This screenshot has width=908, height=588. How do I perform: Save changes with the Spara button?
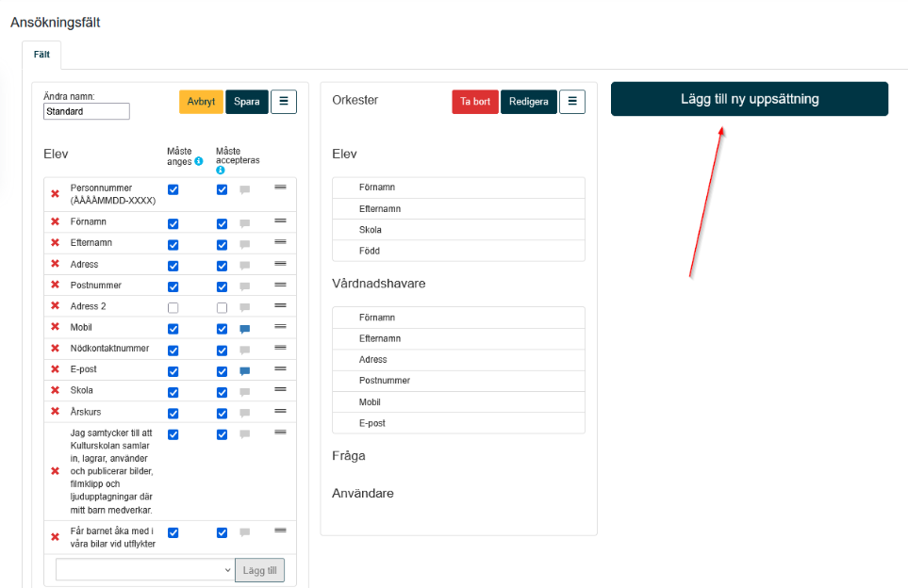click(x=247, y=102)
